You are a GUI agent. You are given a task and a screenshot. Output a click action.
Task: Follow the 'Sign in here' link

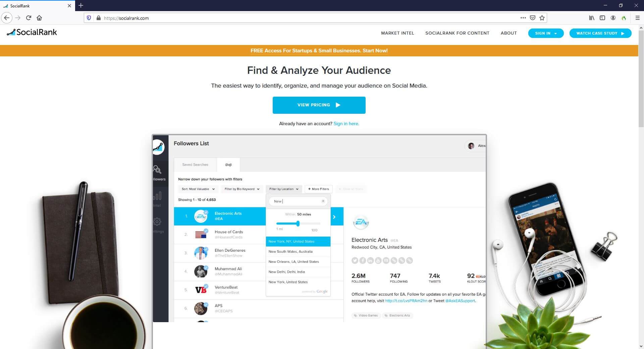[x=346, y=123]
